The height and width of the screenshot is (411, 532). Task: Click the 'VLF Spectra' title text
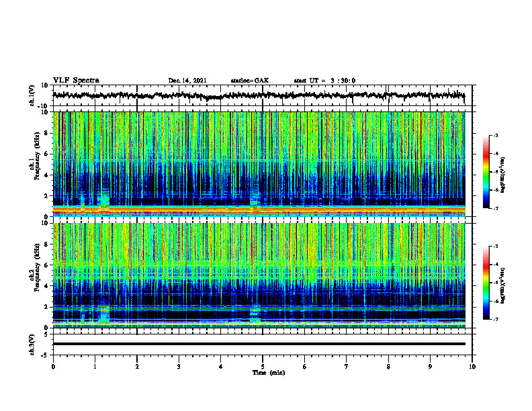[76, 81]
